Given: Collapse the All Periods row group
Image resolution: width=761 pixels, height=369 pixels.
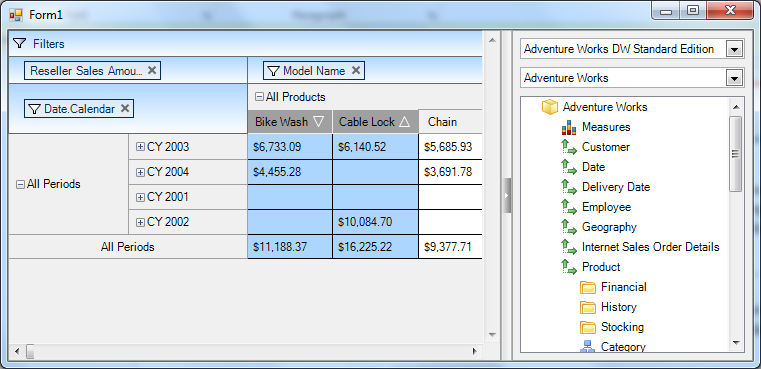Looking at the screenshot, I should (x=20, y=184).
